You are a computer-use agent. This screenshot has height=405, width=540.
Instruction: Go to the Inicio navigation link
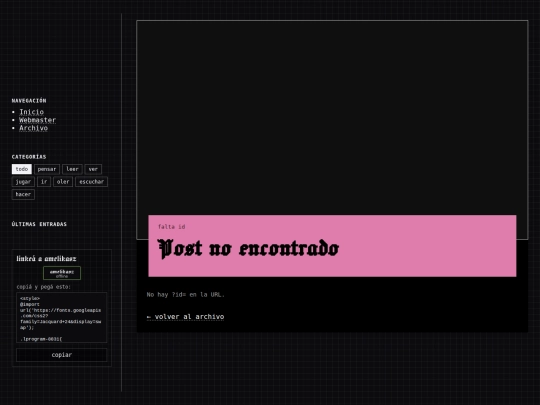click(31, 112)
